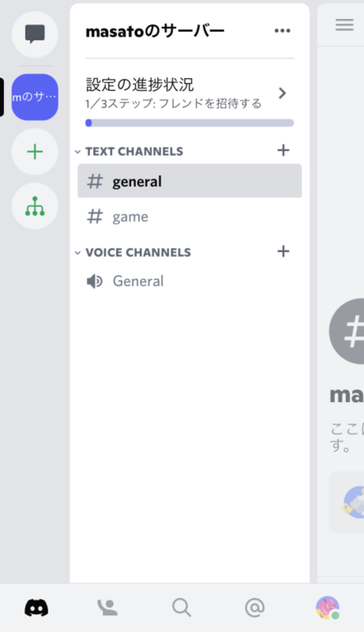Select the mのサ… server icon
Viewport: 364px width, 632px height.
tap(35, 97)
